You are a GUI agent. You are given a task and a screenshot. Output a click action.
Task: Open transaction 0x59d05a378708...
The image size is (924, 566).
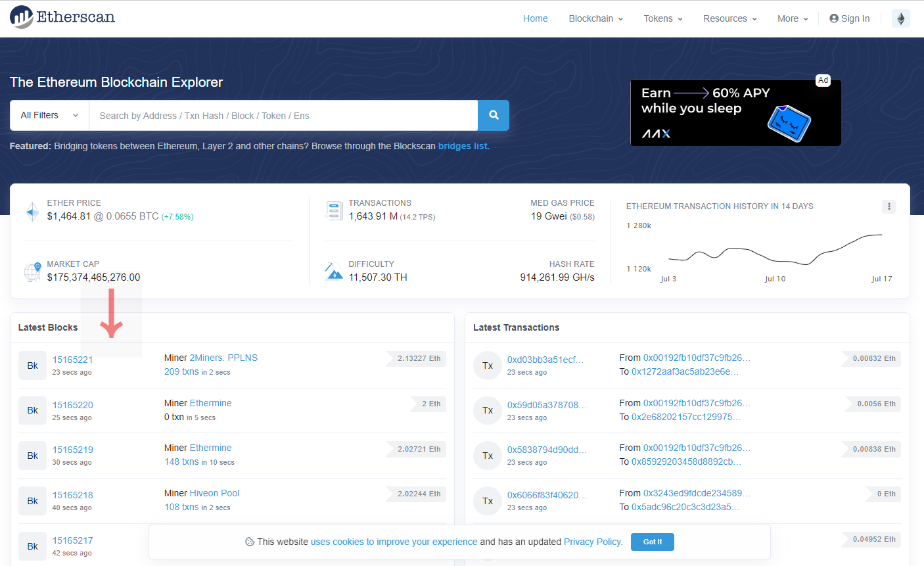tap(547, 405)
